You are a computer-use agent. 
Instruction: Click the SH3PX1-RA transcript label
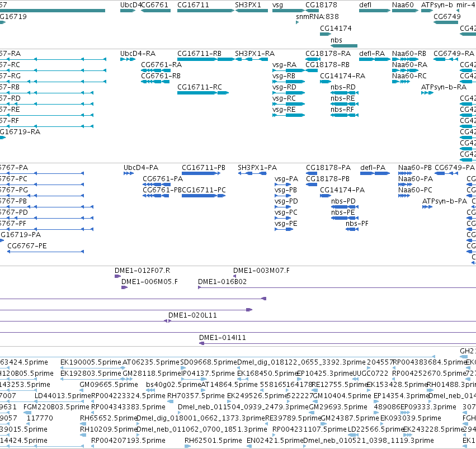(255, 54)
